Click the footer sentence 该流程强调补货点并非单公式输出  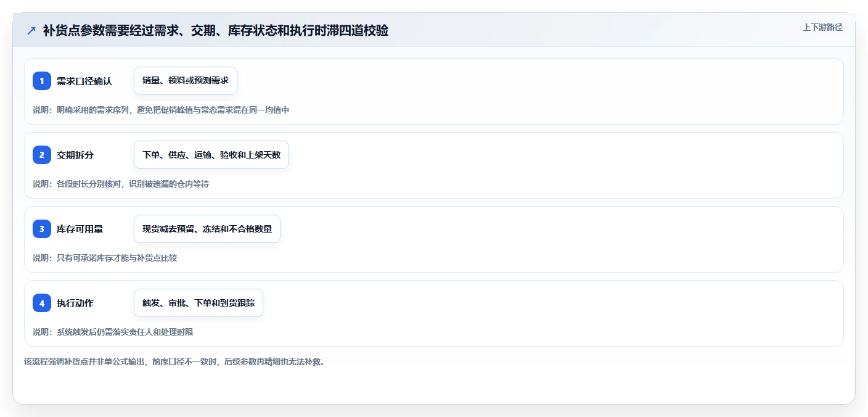pyautogui.click(x=174, y=361)
